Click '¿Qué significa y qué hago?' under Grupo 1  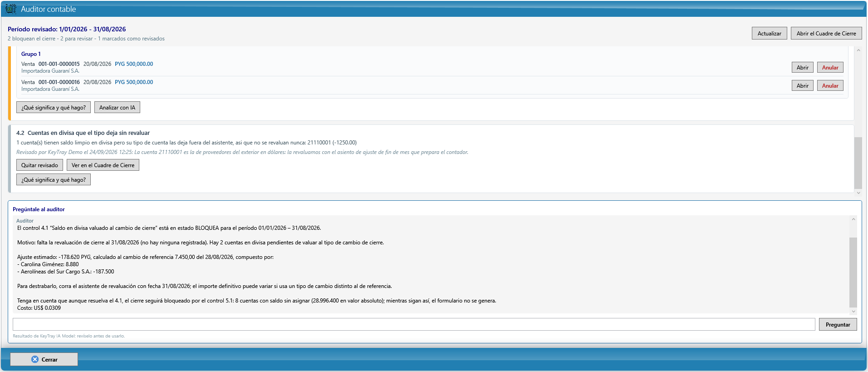tap(54, 107)
